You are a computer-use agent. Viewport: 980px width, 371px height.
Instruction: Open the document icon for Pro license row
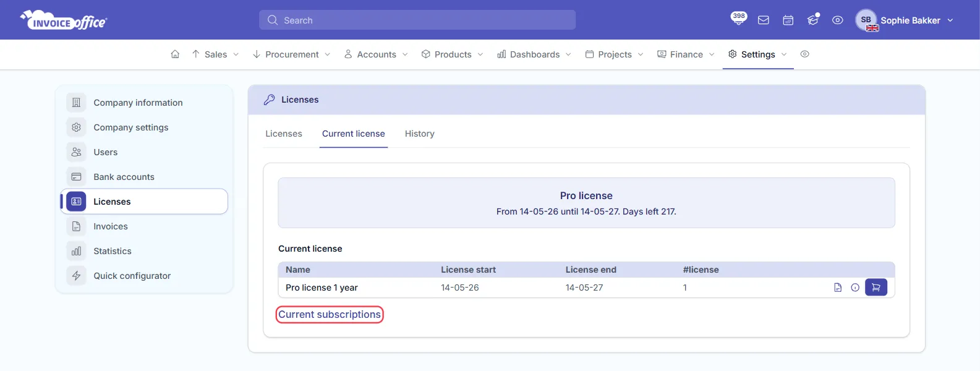(x=838, y=288)
